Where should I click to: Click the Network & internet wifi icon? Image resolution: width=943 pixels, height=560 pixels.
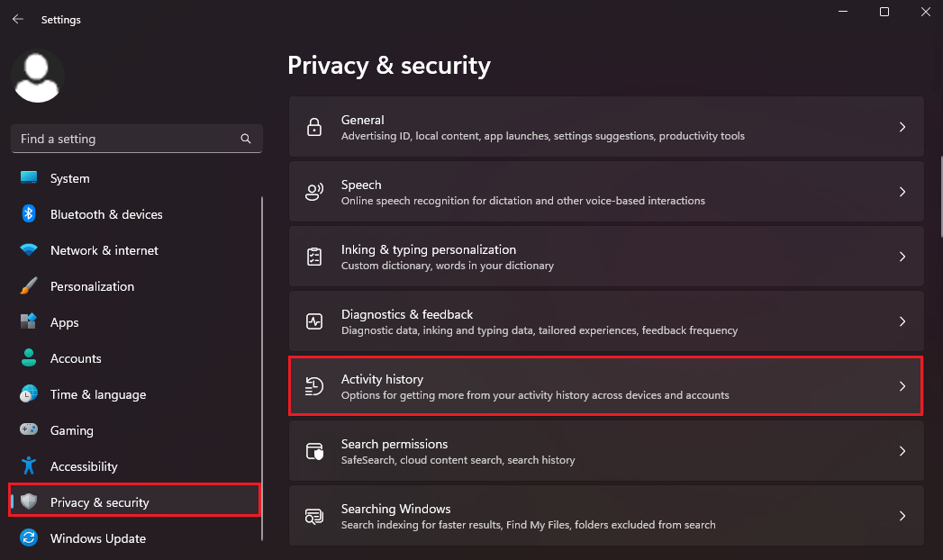[x=28, y=250]
